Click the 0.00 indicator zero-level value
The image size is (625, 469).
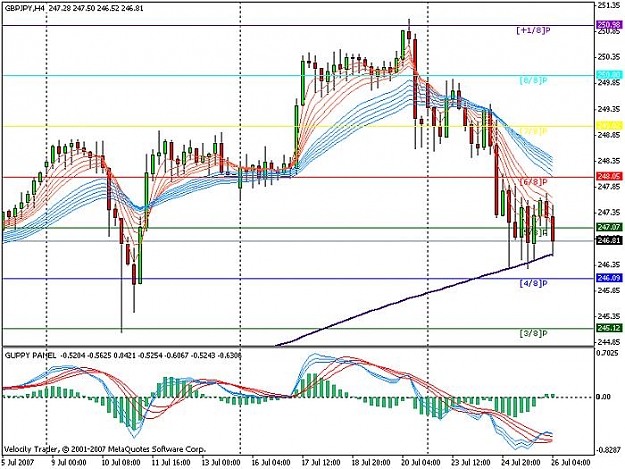(603, 397)
